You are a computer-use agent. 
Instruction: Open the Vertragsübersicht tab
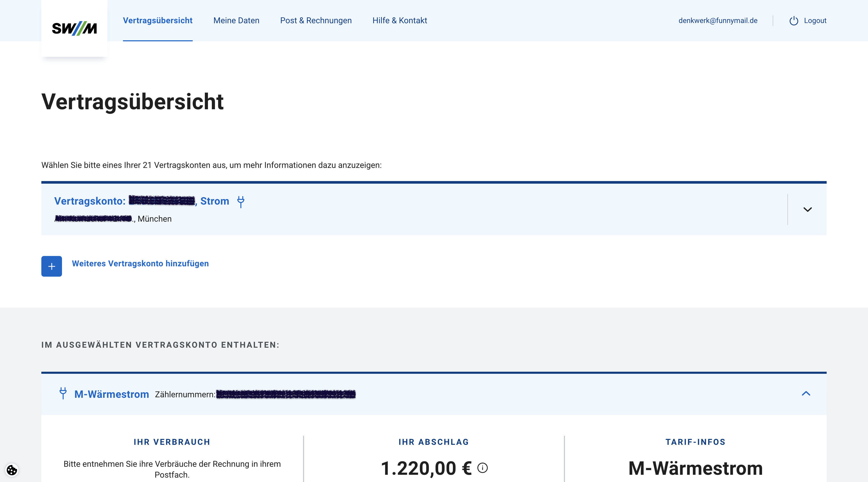158,21
